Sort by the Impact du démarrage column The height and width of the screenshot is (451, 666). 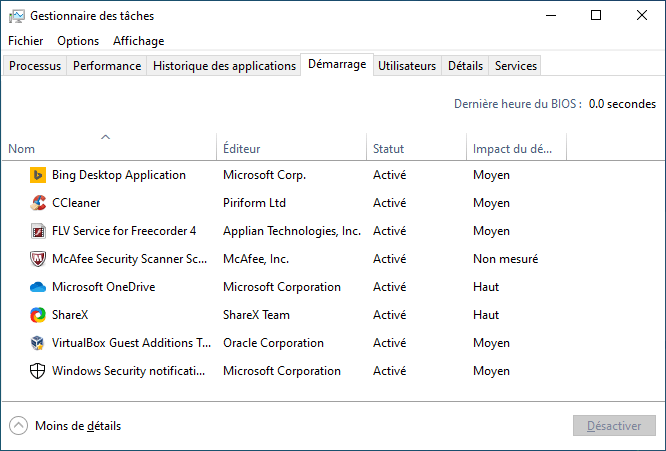516,147
